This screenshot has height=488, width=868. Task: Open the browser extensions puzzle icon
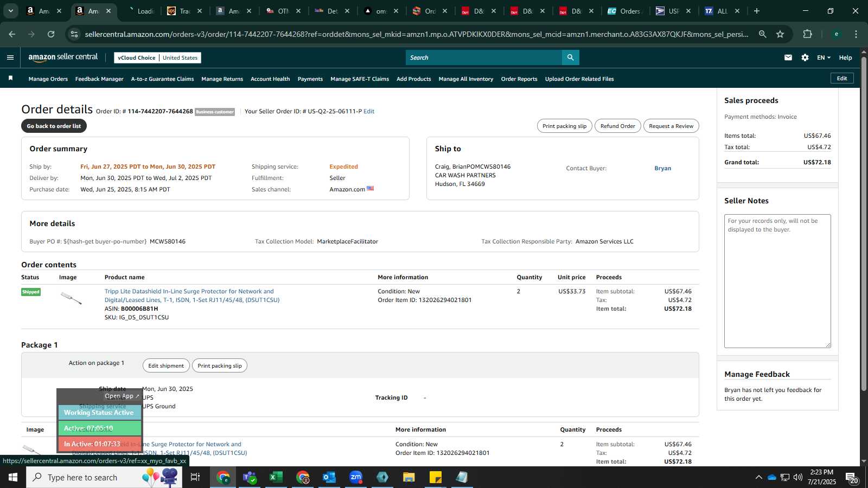[x=808, y=34]
